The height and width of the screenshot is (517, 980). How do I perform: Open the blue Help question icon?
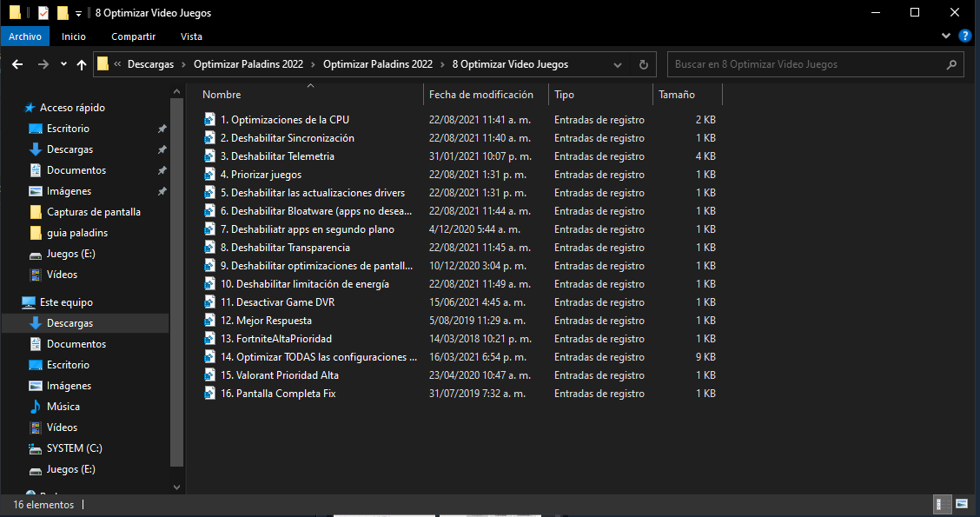tap(965, 36)
